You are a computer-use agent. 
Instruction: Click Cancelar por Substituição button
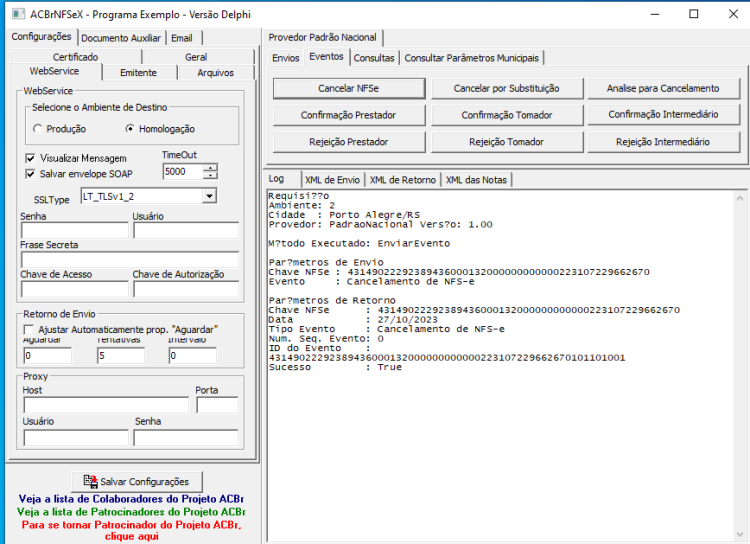[x=507, y=89]
